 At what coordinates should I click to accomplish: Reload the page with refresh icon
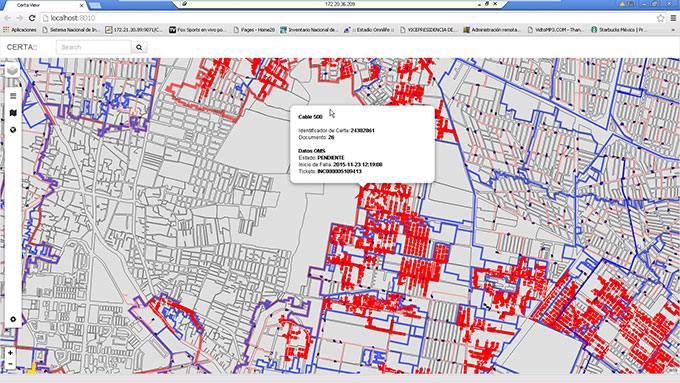click(32, 18)
